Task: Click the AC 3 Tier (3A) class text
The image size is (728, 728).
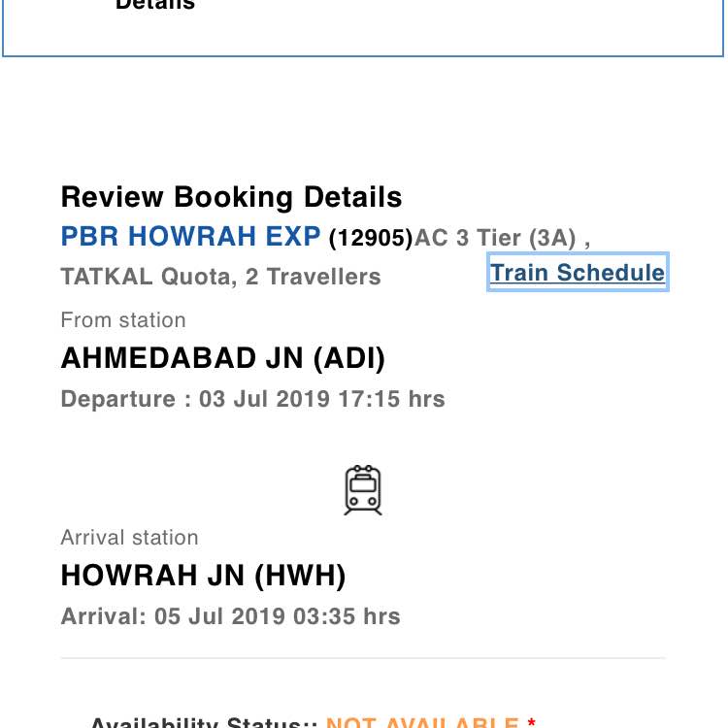Action: coord(495,238)
